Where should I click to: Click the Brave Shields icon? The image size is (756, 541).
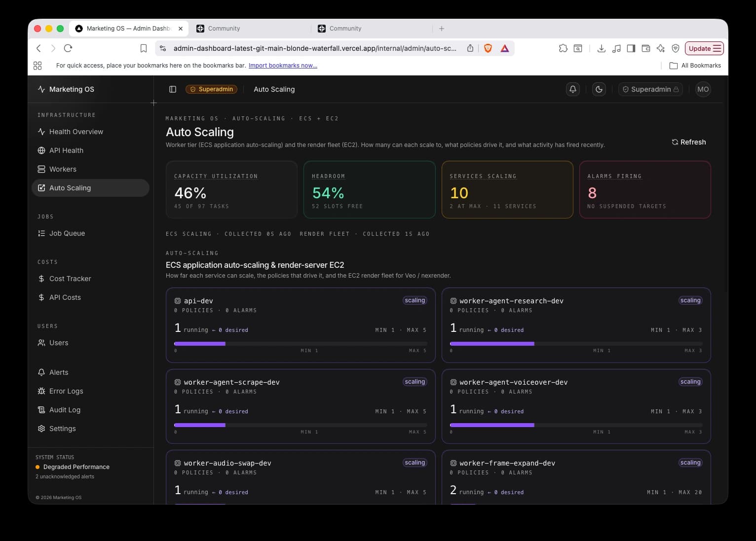click(488, 48)
